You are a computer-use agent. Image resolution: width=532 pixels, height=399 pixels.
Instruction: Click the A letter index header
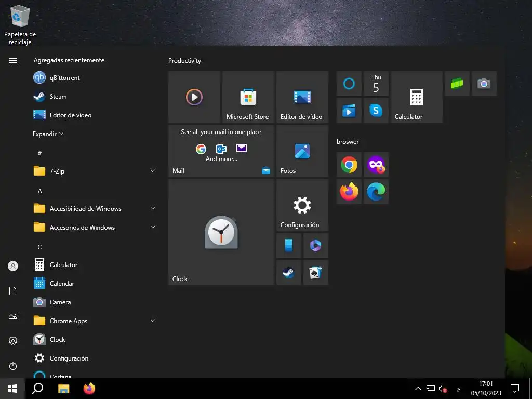[x=39, y=191]
